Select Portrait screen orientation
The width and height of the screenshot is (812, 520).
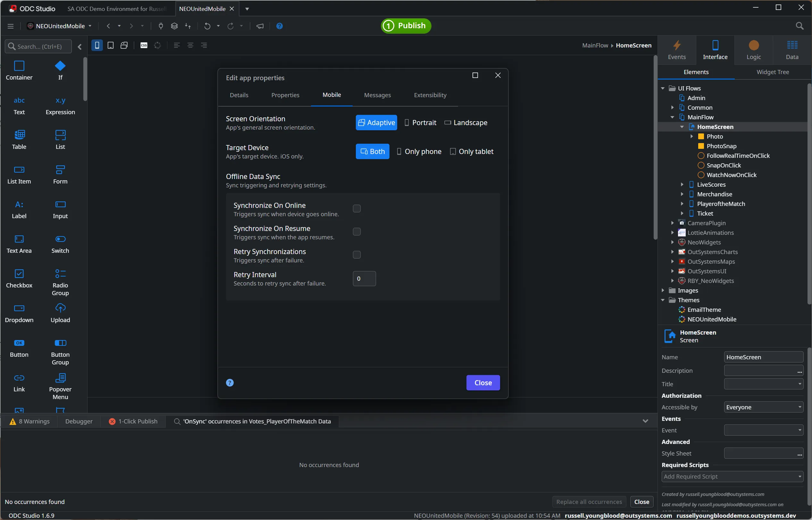[420, 123]
